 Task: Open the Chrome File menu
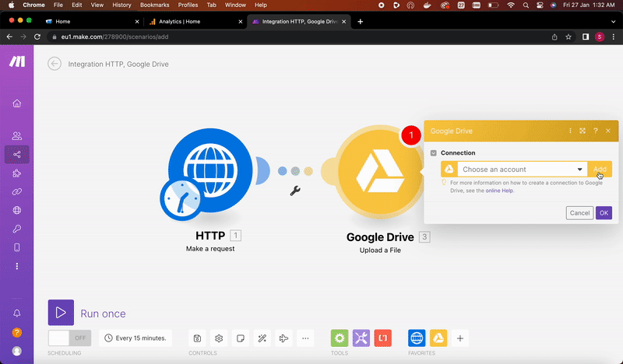click(58, 5)
